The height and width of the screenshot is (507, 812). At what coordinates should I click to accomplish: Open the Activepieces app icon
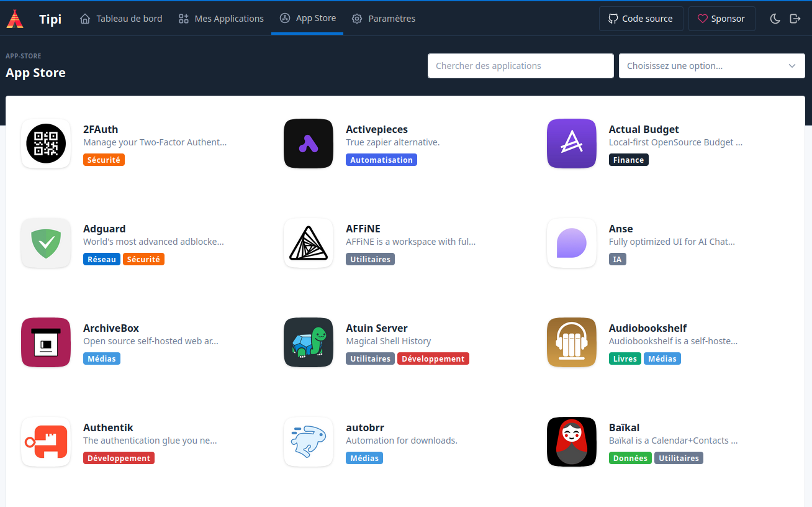pos(309,144)
